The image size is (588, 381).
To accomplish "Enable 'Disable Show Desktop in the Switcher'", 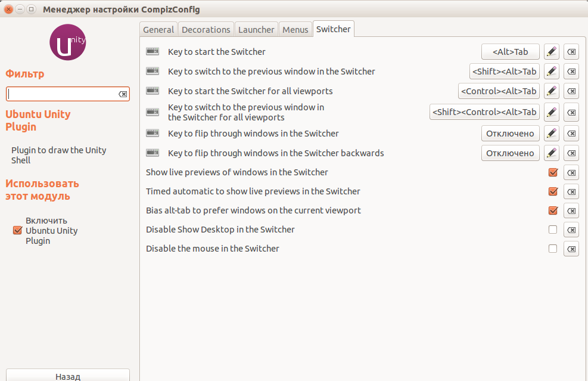I will 553,230.
